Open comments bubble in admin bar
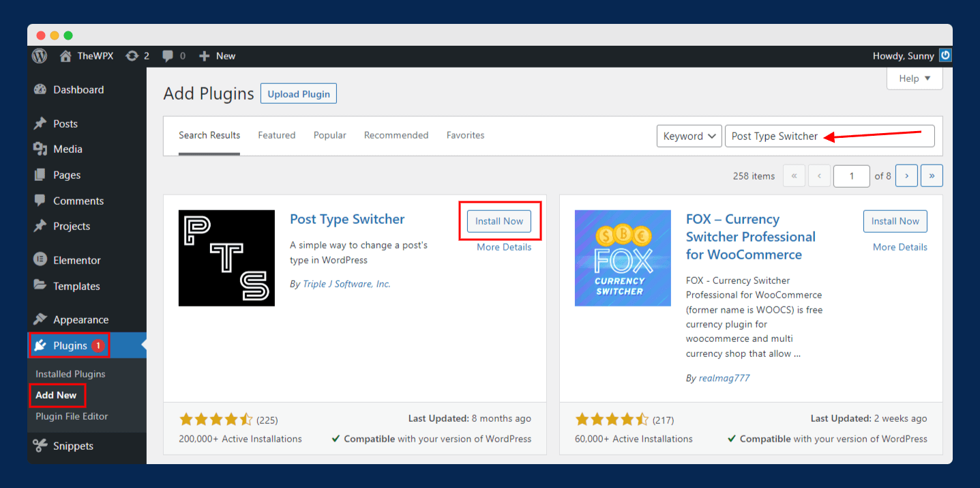 168,56
